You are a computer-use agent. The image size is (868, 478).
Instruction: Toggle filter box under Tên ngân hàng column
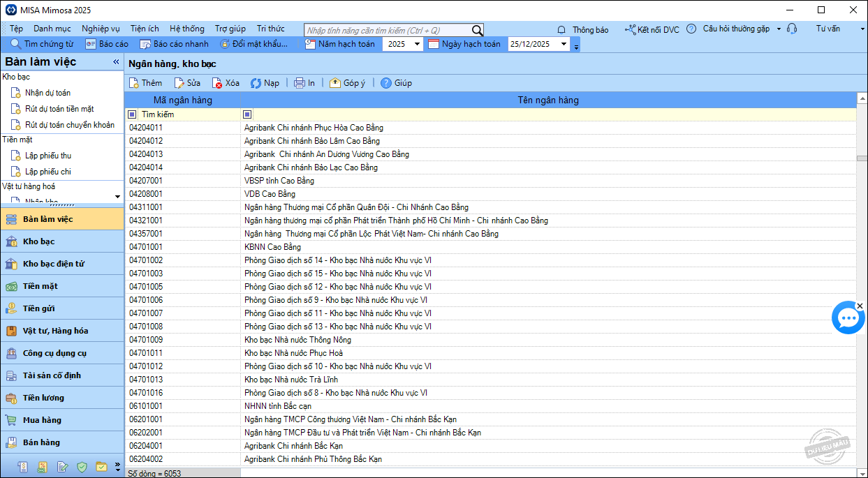[x=247, y=114]
